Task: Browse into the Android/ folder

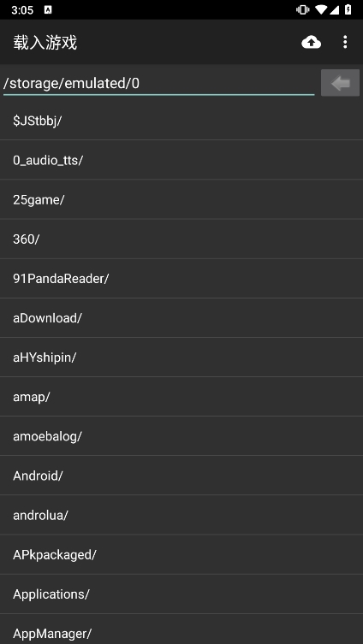Action: tap(181, 476)
